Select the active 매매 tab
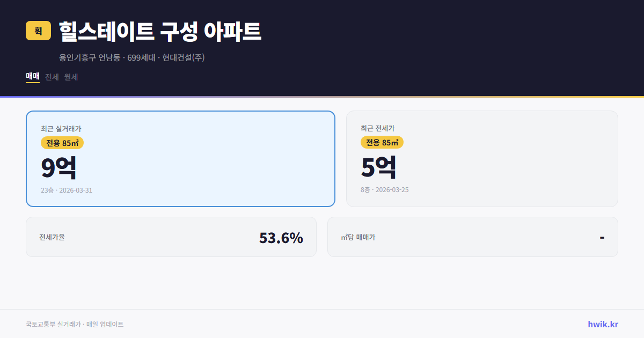 [x=32, y=77]
